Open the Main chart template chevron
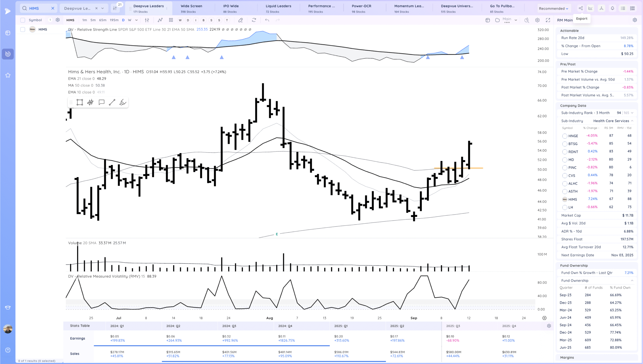This screenshot has width=643, height=364. pyautogui.click(x=516, y=20)
